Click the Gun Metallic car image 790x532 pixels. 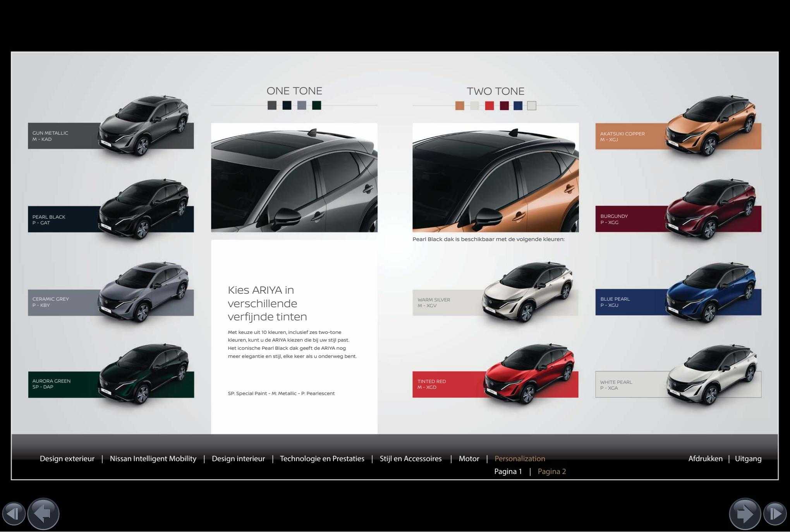click(x=144, y=126)
